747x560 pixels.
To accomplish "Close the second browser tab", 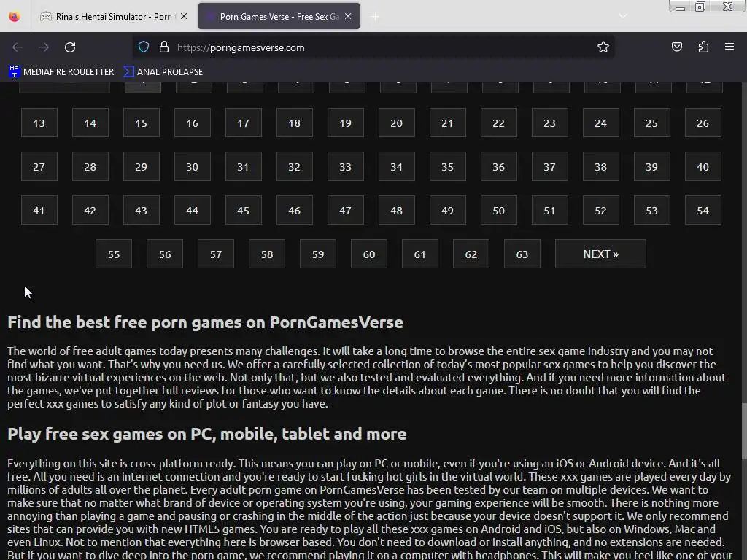I will (348, 16).
